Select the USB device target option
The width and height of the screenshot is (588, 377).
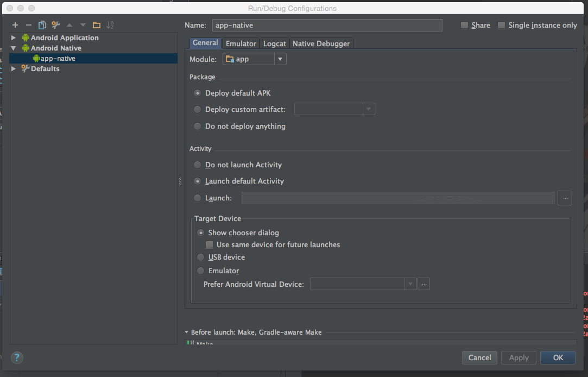(200, 257)
